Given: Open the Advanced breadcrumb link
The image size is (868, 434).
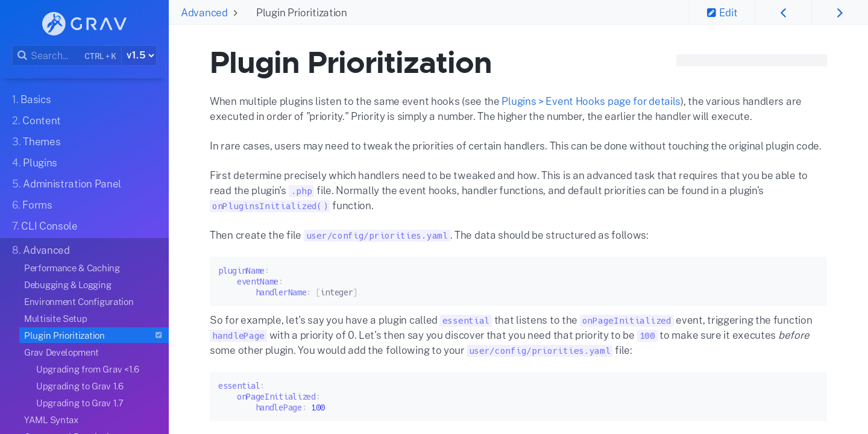Looking at the screenshot, I should (x=204, y=12).
